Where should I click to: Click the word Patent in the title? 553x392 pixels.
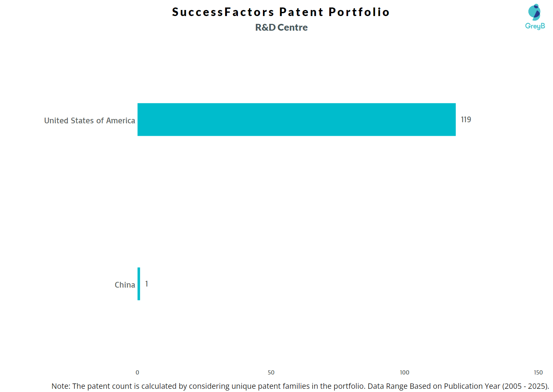pos(301,12)
